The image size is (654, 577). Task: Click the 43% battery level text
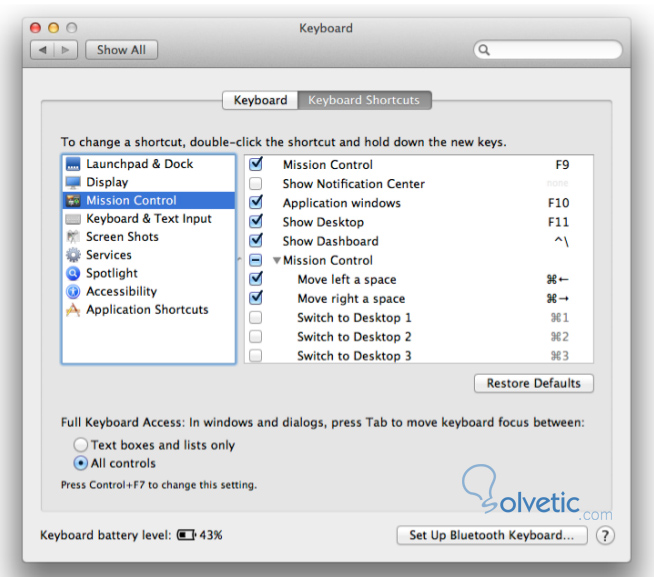(x=211, y=535)
